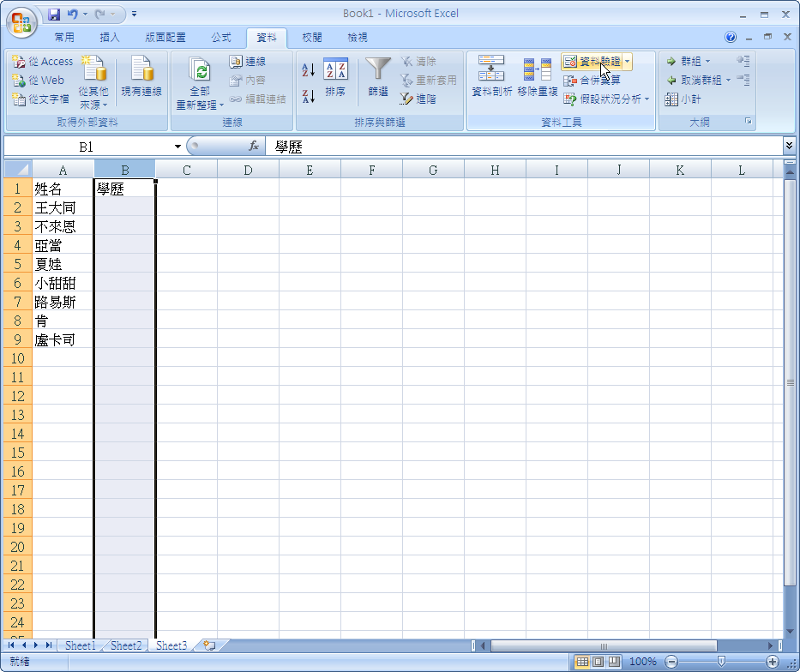Open the Insert (插入) tab
This screenshot has width=800, height=672.
point(109,37)
